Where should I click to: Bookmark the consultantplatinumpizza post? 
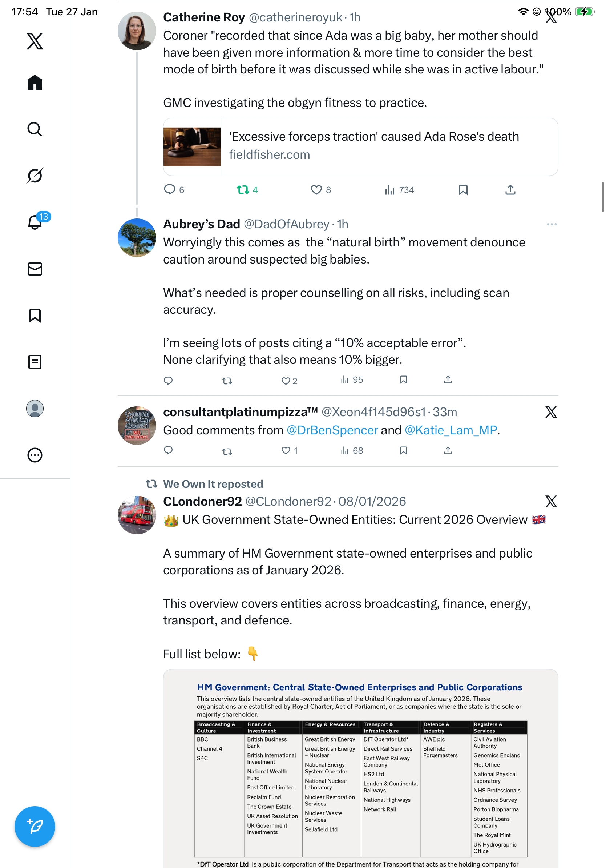click(403, 450)
